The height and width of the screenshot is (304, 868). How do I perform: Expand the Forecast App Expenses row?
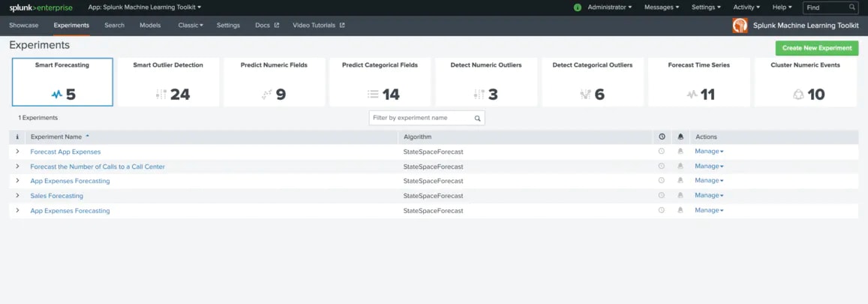pos(17,151)
